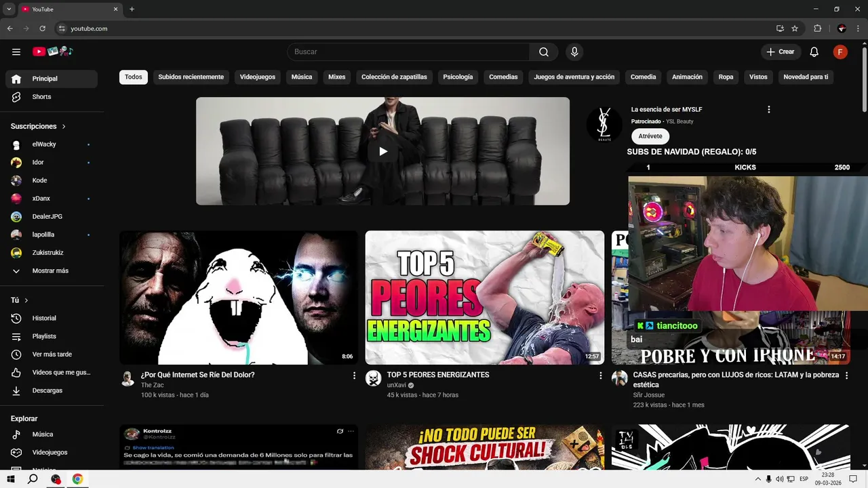Open xDanx subscription channel
The image size is (868, 488).
click(x=52, y=199)
